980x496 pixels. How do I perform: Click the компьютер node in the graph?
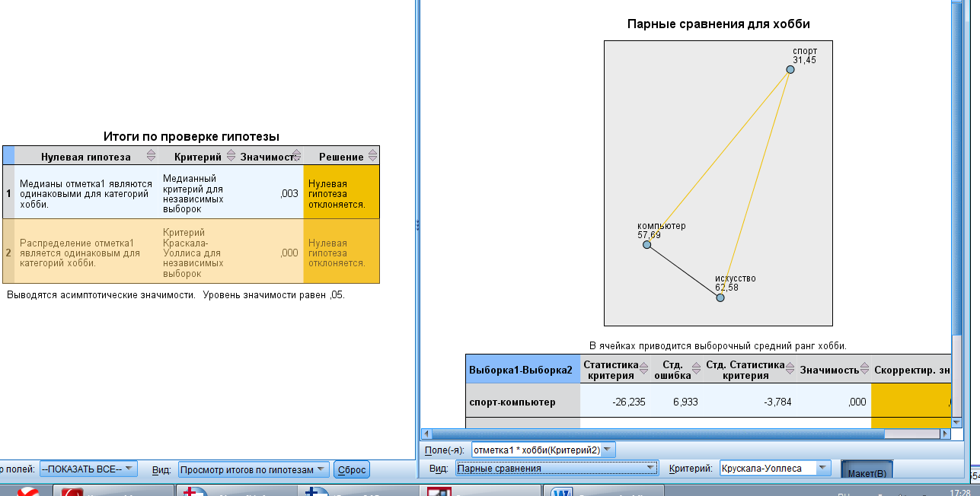pos(646,245)
